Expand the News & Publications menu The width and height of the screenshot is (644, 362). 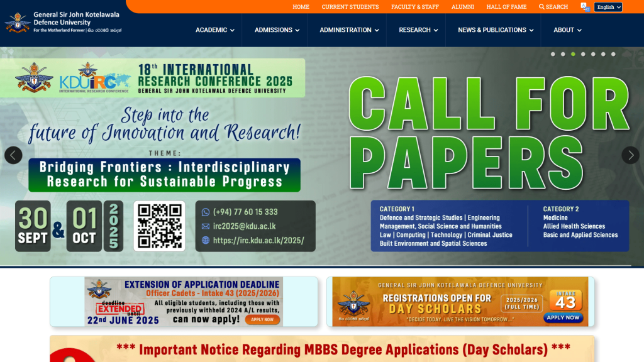pos(495,30)
